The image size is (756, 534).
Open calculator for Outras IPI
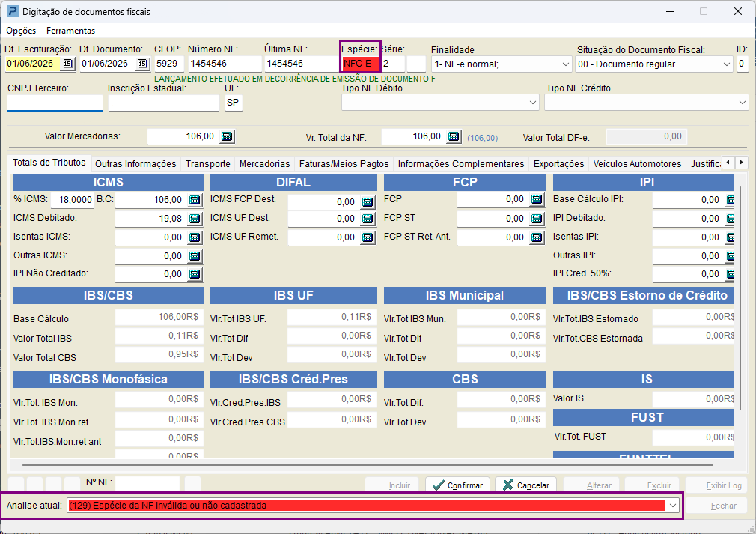tap(730, 256)
